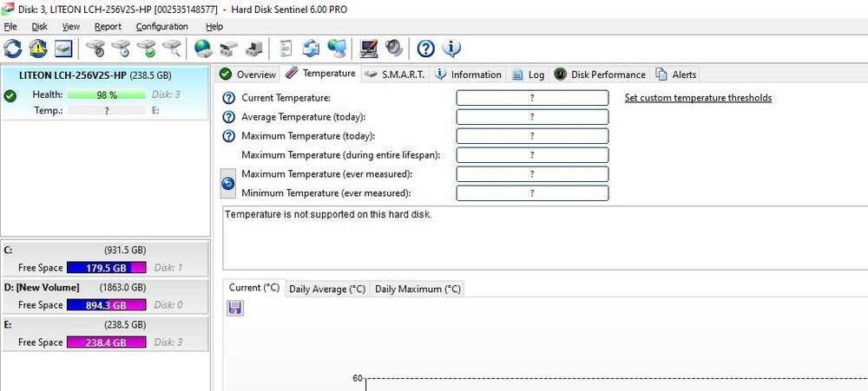Click the Maximum Temperature (during entire lifespan) value field
868x391 pixels.
[x=532, y=155]
